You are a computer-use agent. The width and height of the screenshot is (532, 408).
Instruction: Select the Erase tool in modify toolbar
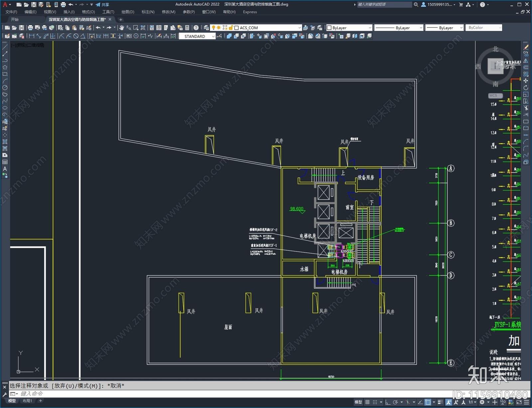coord(526,47)
